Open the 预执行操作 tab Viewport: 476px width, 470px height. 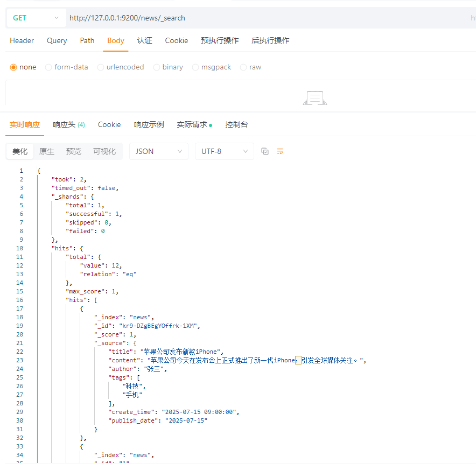click(x=220, y=41)
